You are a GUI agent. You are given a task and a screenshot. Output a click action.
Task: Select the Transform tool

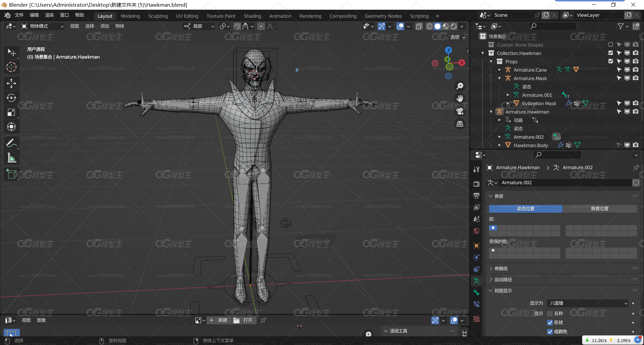11,127
